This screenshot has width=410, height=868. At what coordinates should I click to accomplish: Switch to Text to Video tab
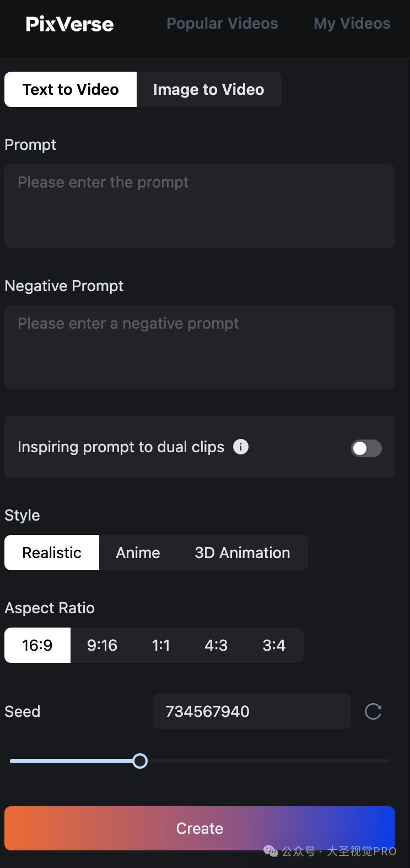pos(71,89)
